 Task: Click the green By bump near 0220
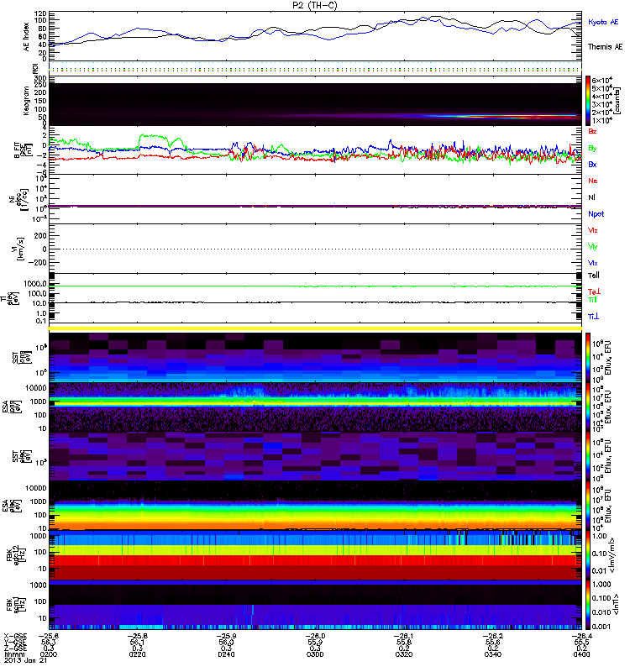(x=155, y=137)
